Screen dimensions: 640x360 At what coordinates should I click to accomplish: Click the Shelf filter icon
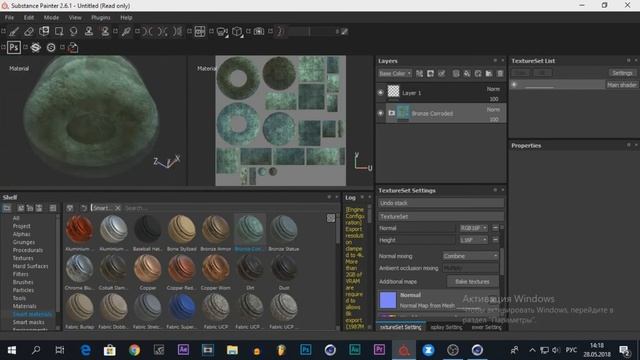(x=70, y=208)
